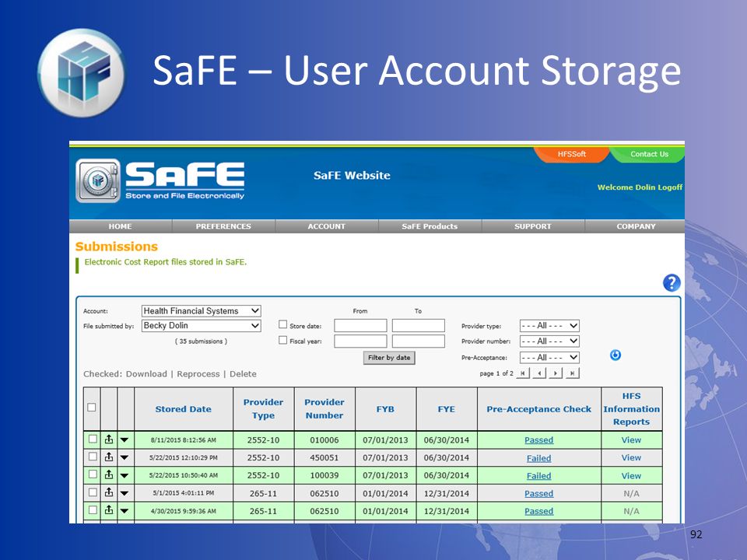Go to previous page of submissions

(539, 373)
